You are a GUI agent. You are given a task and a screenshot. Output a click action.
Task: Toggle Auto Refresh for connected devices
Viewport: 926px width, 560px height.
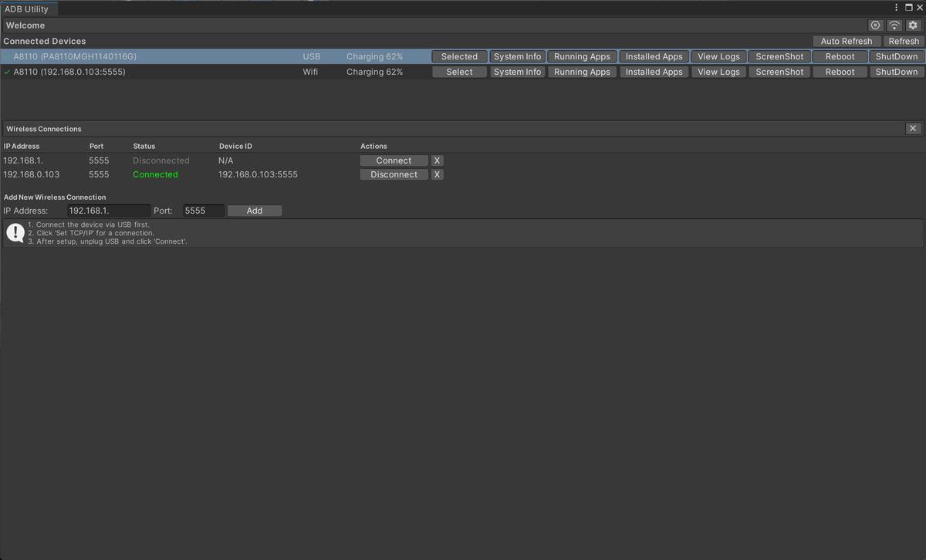846,41
